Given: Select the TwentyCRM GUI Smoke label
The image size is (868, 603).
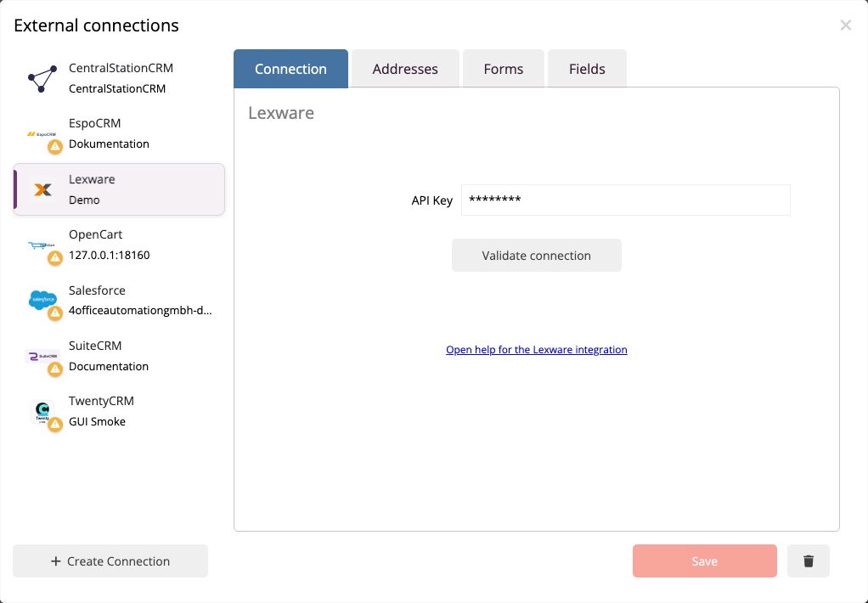Looking at the screenshot, I should click(97, 421).
